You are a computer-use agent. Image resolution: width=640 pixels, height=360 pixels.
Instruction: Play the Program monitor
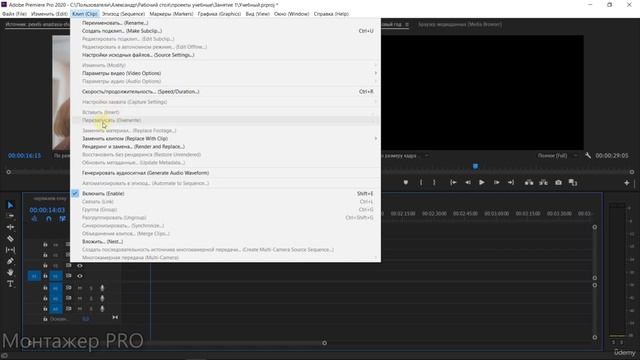(482, 182)
